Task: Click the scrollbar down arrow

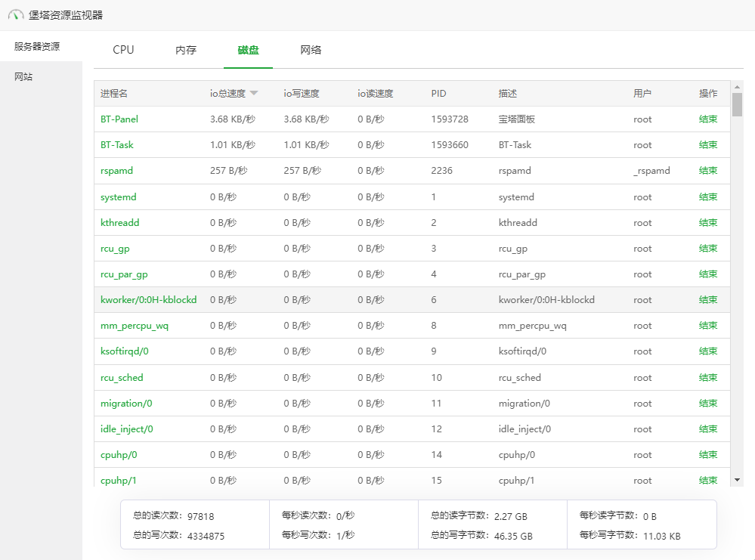Action: tap(737, 479)
